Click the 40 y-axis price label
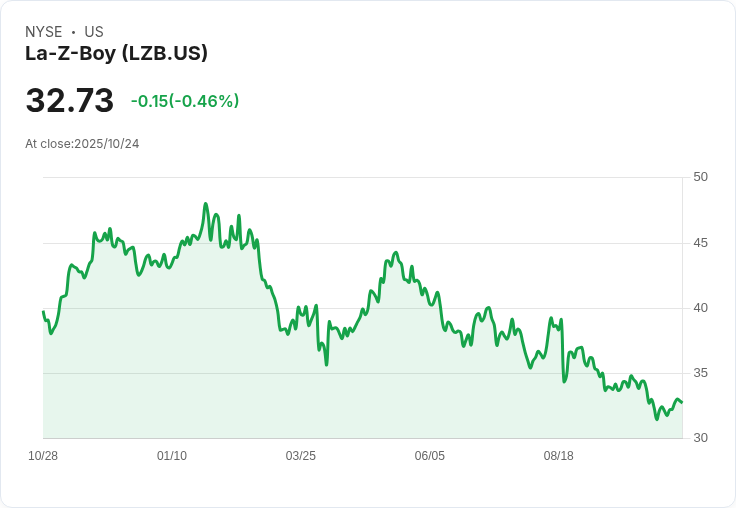736x508 pixels. (700, 308)
